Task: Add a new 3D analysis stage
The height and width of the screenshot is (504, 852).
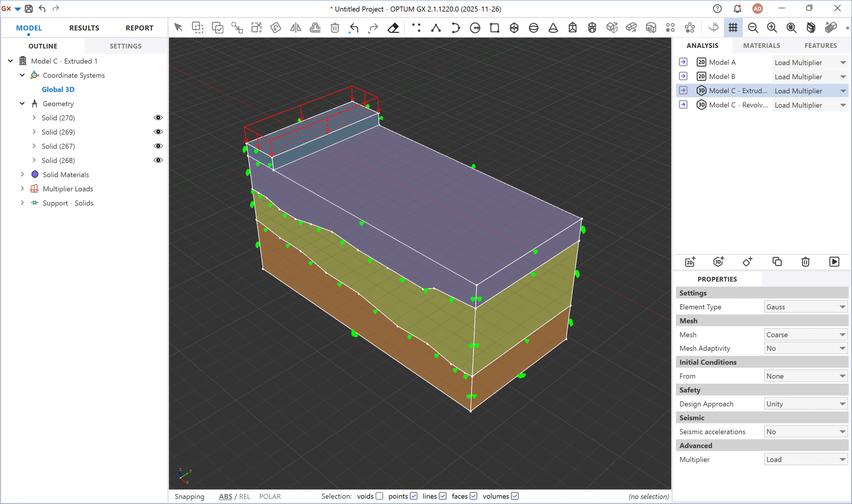Action: [x=719, y=261]
